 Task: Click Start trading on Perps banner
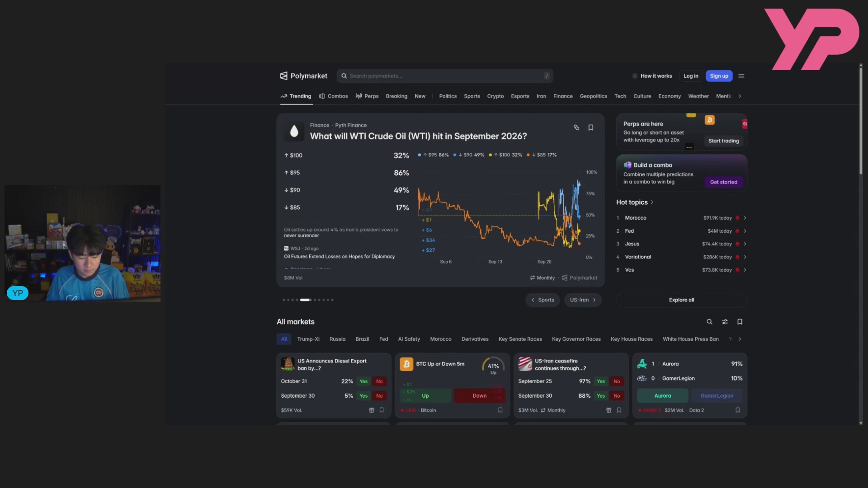coord(724,141)
